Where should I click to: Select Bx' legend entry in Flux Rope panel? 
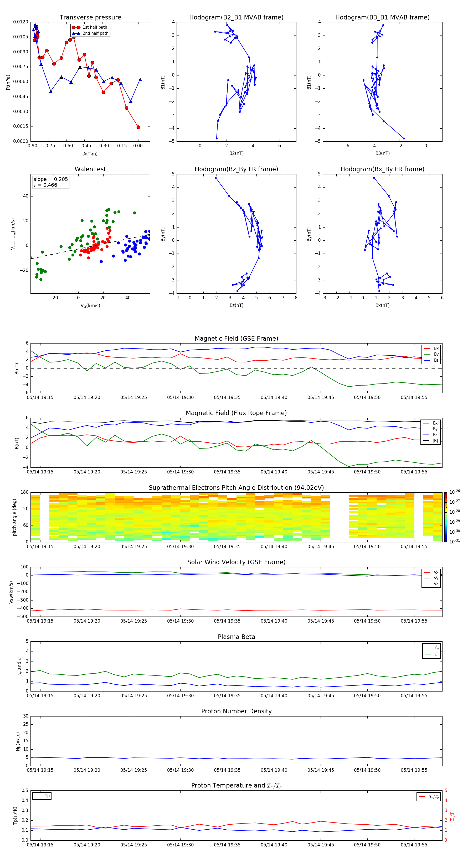[431, 423]
